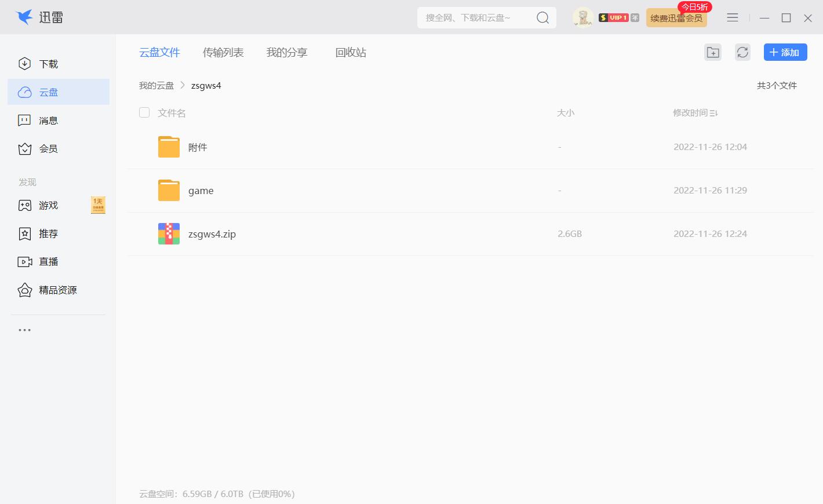
Task: Open 直播 live stream in sidebar
Action: [49, 262]
